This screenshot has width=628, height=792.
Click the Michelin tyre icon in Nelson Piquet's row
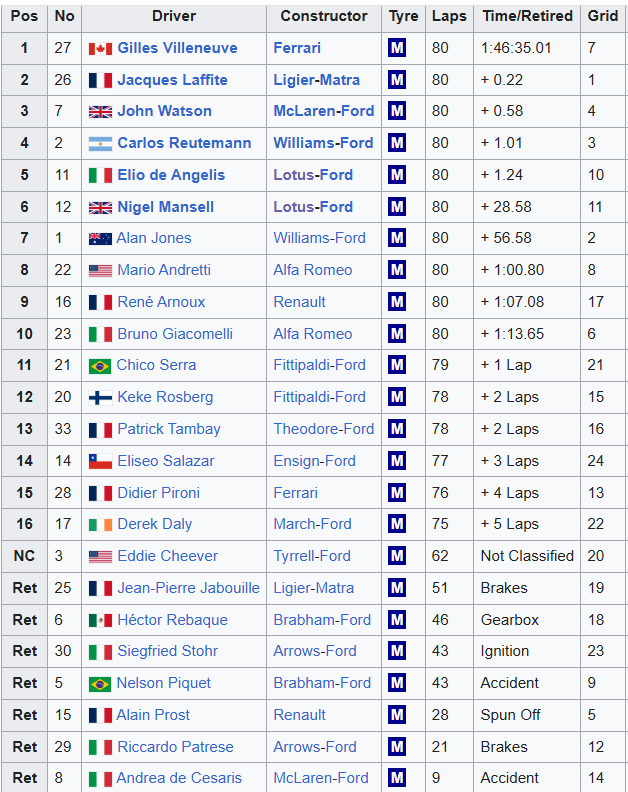point(397,683)
